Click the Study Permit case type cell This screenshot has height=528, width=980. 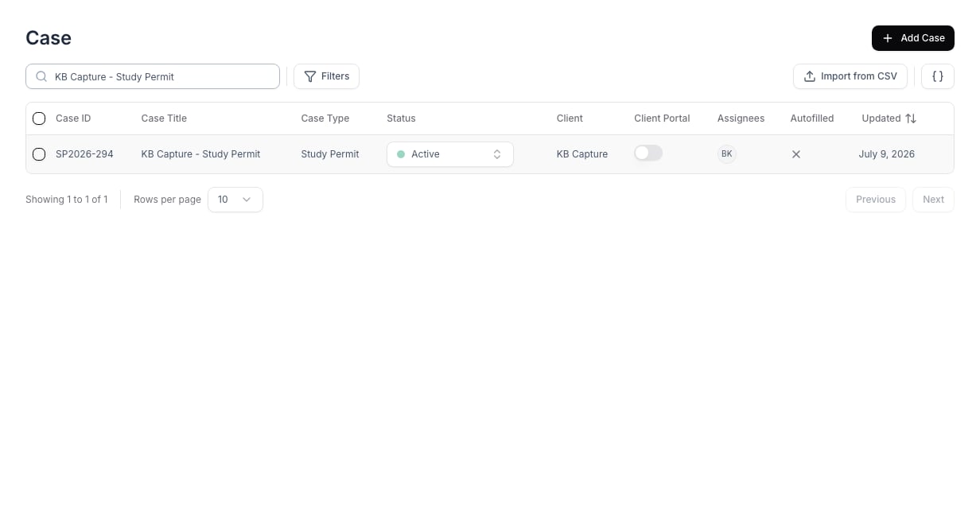pos(329,154)
